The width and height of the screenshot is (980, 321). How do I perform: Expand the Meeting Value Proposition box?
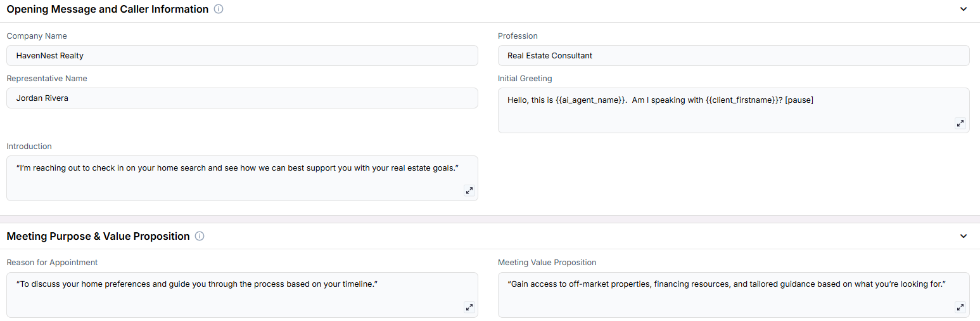point(960,307)
